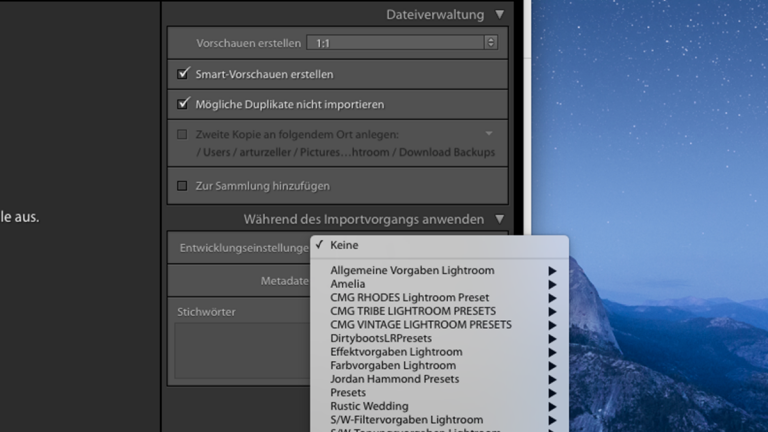Click the Stichwörter keywords text field
768x432 pixels.
click(x=242, y=350)
